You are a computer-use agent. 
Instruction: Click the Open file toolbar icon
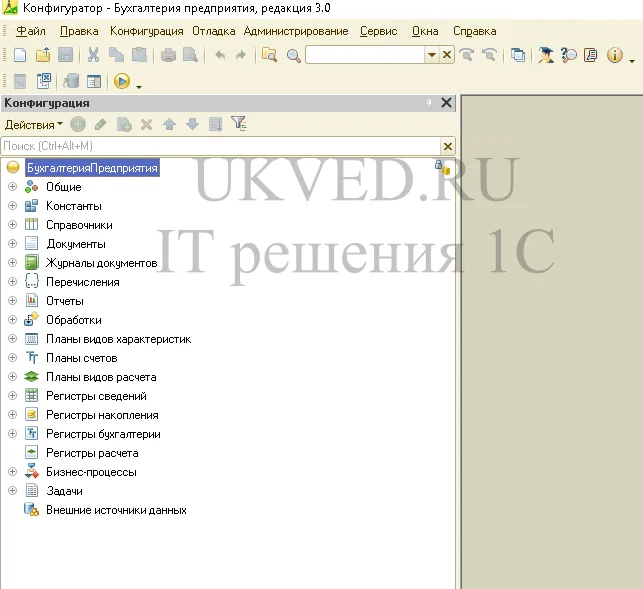pyautogui.click(x=43, y=55)
